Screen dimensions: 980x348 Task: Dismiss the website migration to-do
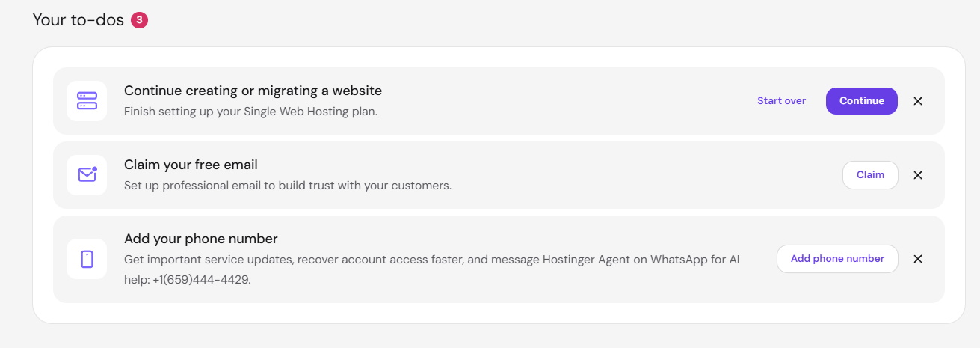click(x=918, y=101)
